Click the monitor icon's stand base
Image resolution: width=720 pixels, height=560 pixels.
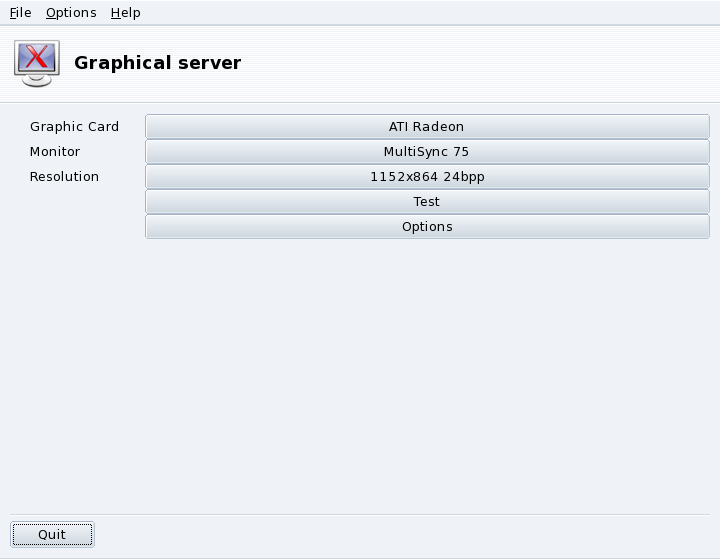point(37,81)
